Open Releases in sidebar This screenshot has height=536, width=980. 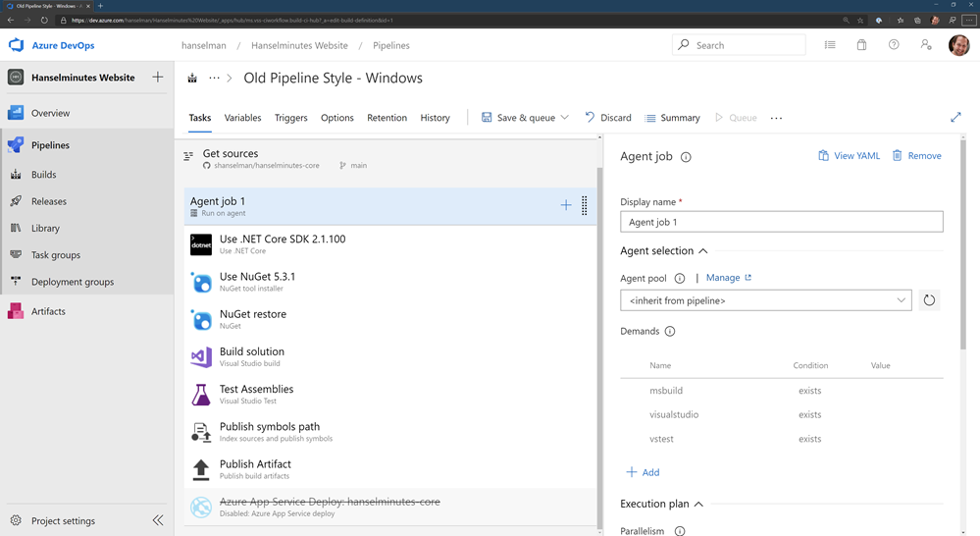click(x=87, y=201)
